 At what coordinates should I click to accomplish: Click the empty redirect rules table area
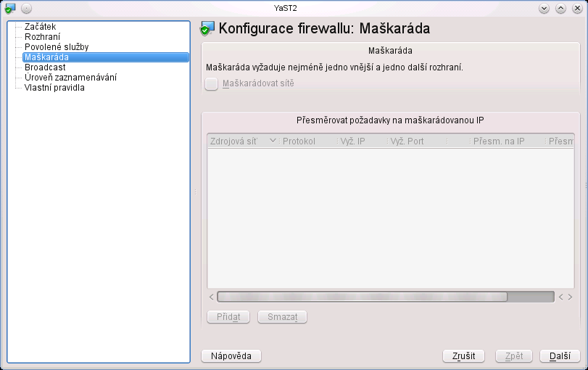[390, 218]
